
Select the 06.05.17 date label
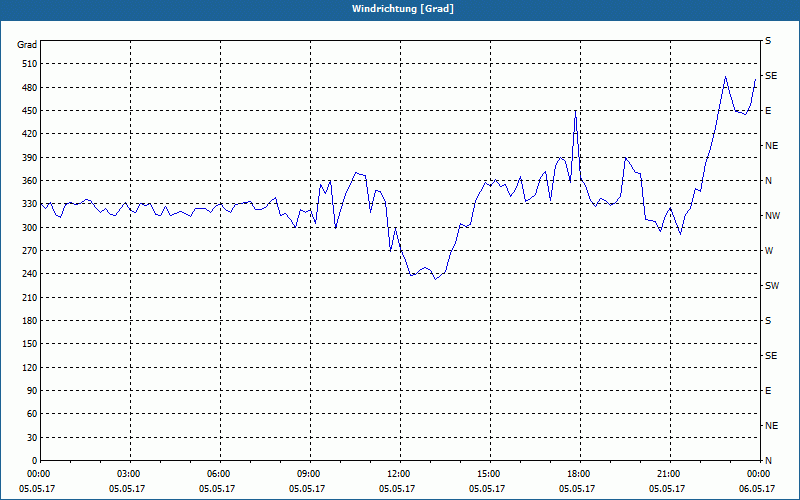[757, 489]
